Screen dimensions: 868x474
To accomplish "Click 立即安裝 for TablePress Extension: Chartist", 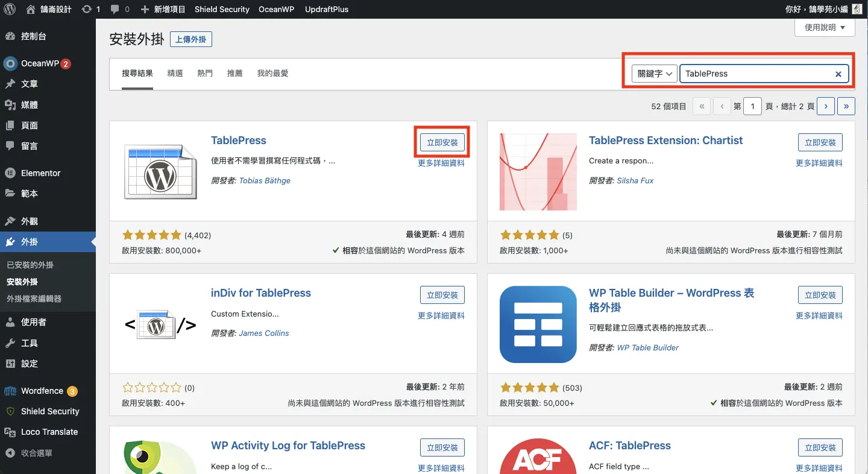I will tap(820, 142).
